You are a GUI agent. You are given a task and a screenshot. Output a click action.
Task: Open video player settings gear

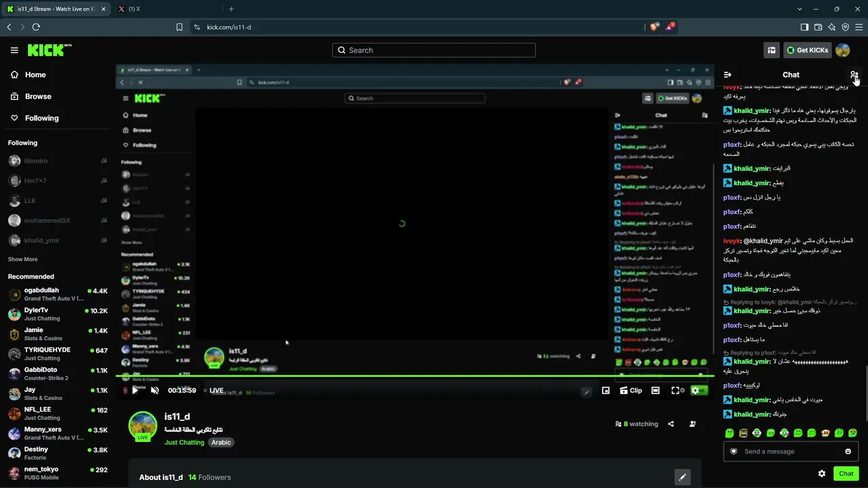(695, 390)
